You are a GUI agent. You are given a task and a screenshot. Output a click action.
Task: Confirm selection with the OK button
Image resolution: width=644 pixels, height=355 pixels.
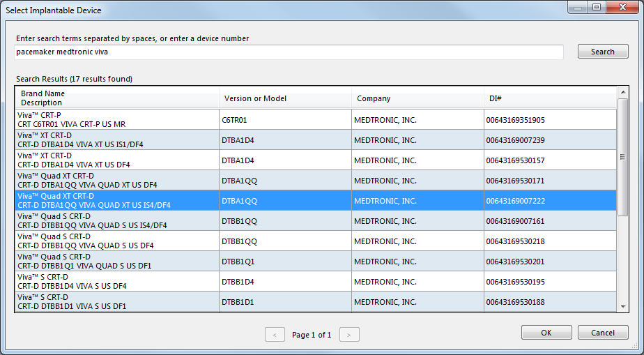pos(546,333)
